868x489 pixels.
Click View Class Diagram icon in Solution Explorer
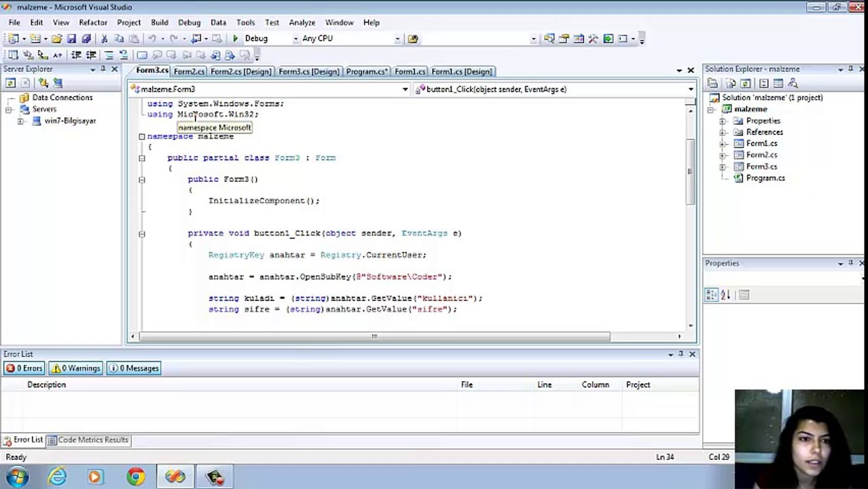point(793,83)
